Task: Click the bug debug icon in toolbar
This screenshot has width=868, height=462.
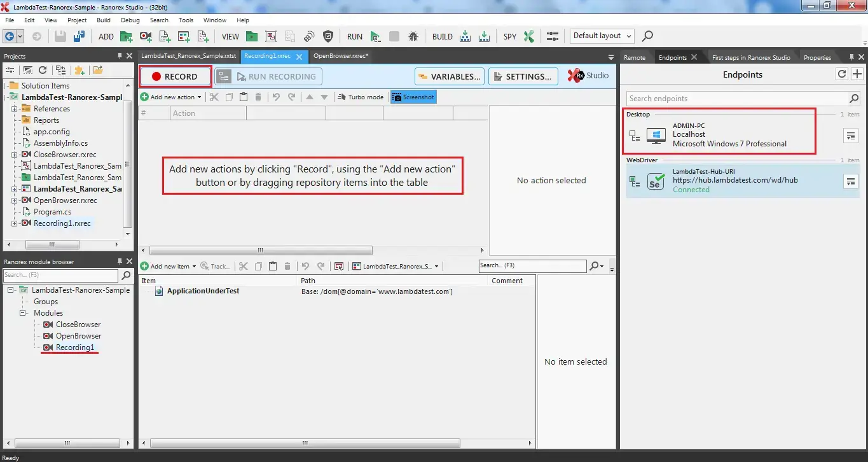Action: click(x=413, y=36)
